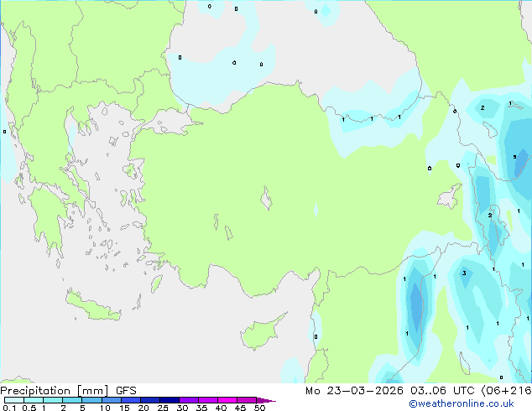Click the '0.5' legend scale label

click(29, 408)
